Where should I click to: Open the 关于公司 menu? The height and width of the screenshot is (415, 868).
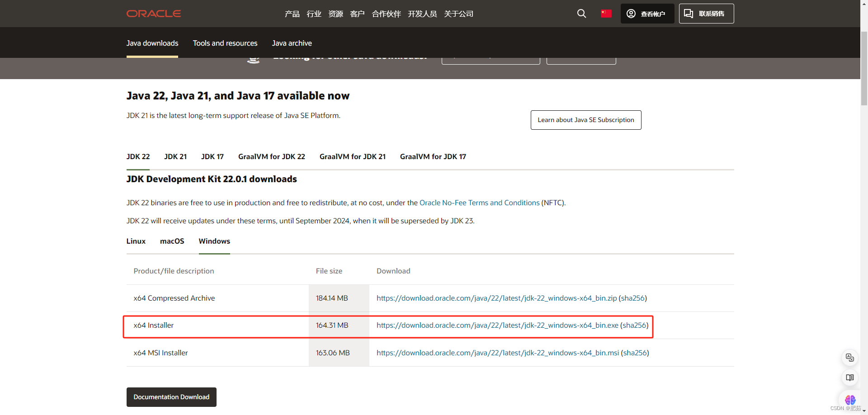458,14
